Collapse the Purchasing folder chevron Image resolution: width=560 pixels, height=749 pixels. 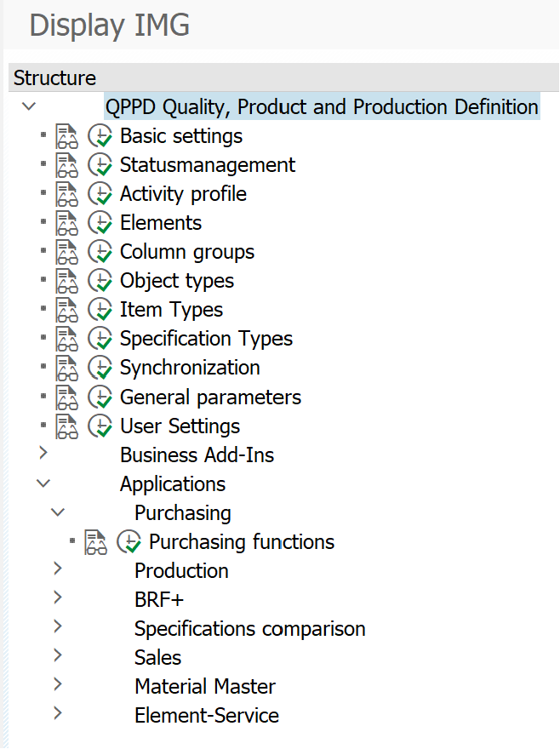tap(58, 512)
